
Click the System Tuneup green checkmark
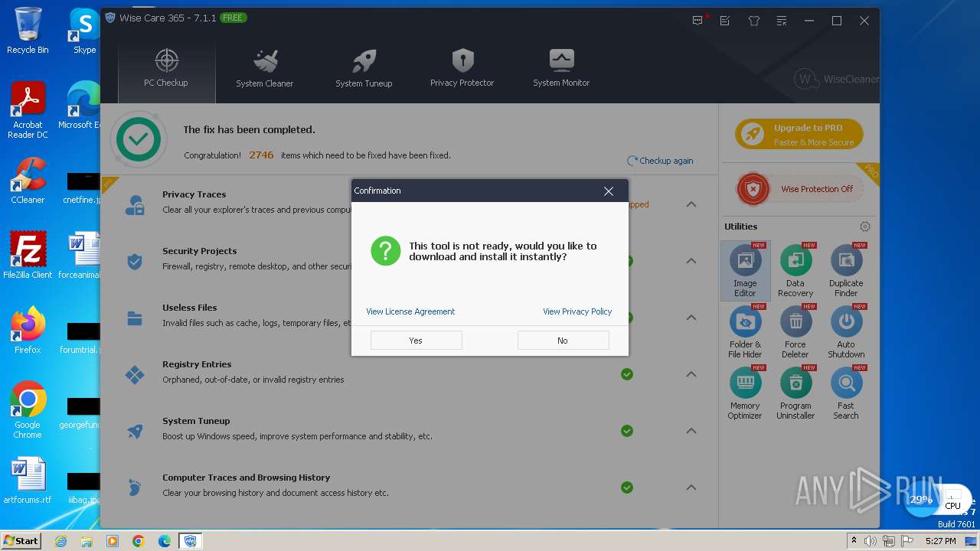coord(627,431)
